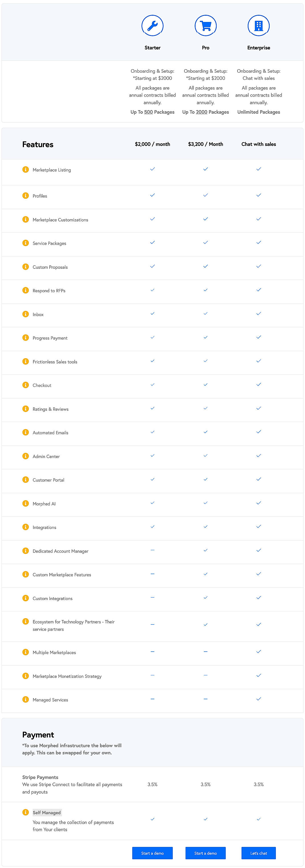Click the wrench icon for the Starter plan
Viewport: 305px width, 868px height.
(x=152, y=25)
